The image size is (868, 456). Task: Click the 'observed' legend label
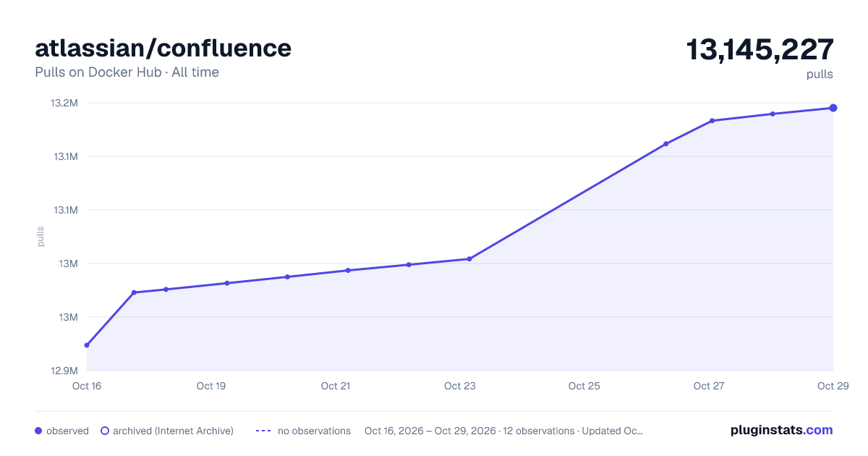coord(67,431)
